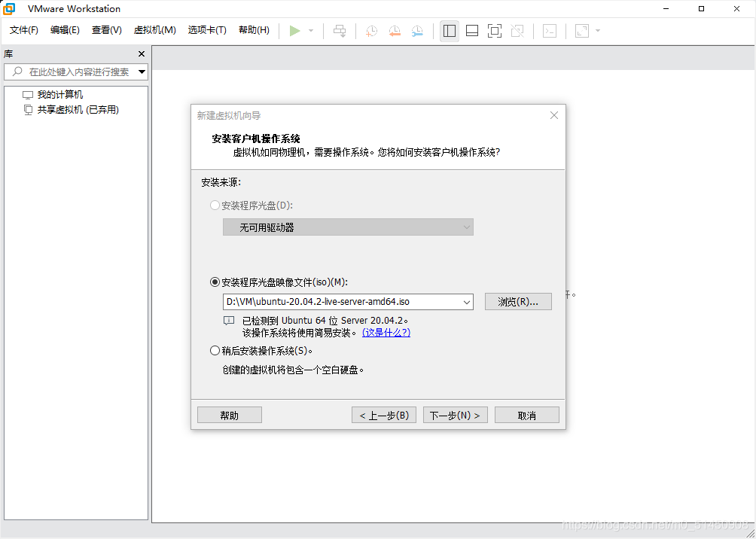The width and height of the screenshot is (756, 539).
Task: Toggle the library sidebar view icon
Action: pyautogui.click(x=450, y=31)
